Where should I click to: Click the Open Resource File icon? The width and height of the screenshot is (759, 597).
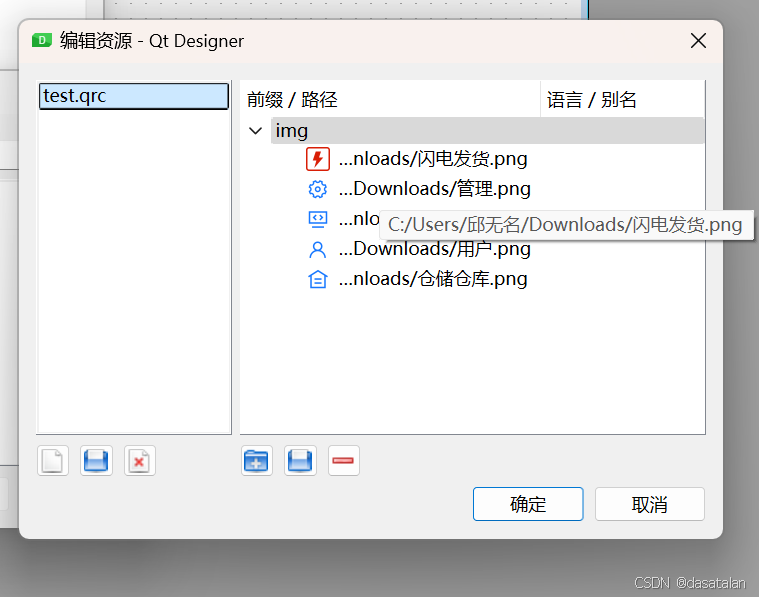coord(96,460)
